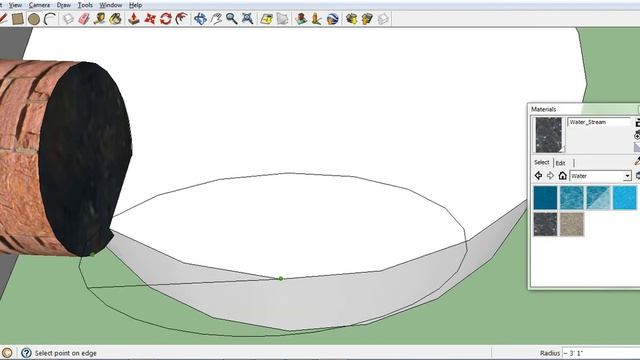
Task: Pick the two-tone diagonal water swatch
Action: (x=598, y=198)
